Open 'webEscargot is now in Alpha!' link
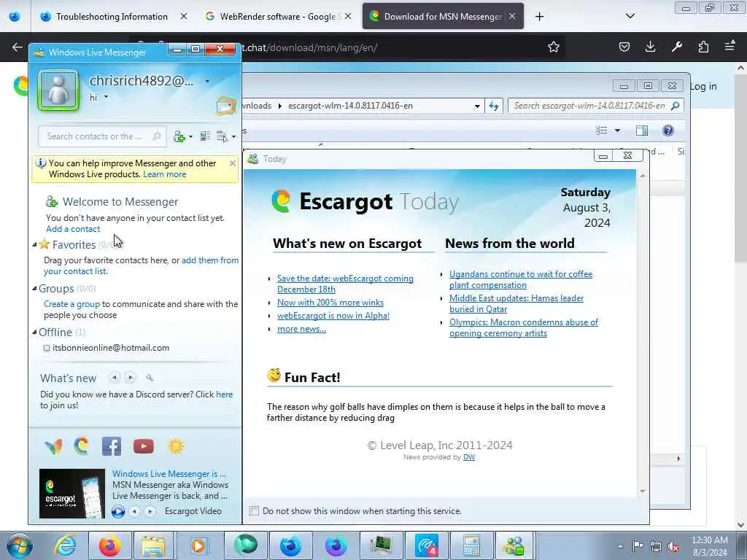This screenshot has width=747, height=560. click(x=333, y=316)
